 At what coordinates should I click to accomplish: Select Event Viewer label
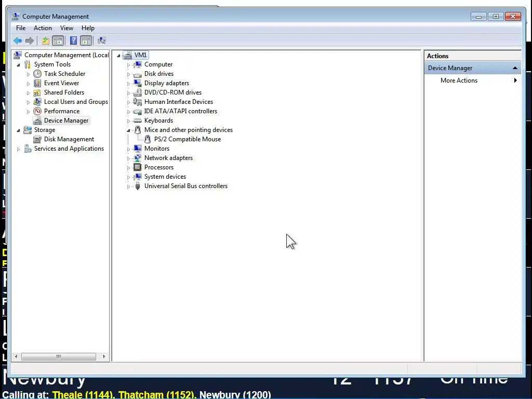point(61,83)
